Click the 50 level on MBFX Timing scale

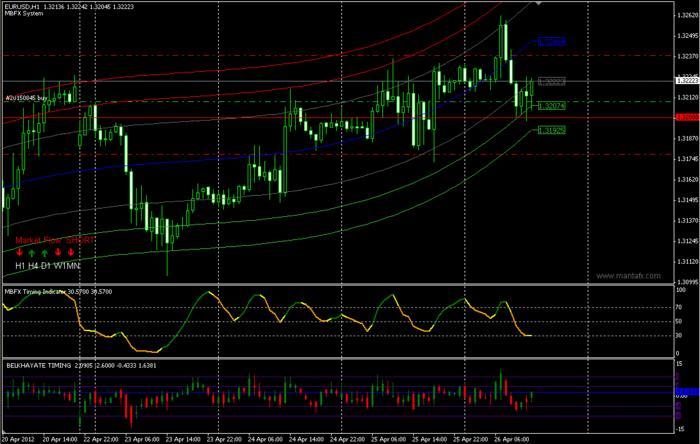click(679, 321)
